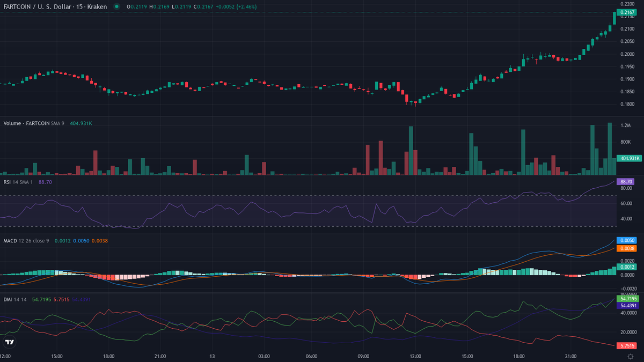Click the 88.70 value in RSI legend
This screenshot has width=644, height=362.
pyautogui.click(x=45, y=182)
